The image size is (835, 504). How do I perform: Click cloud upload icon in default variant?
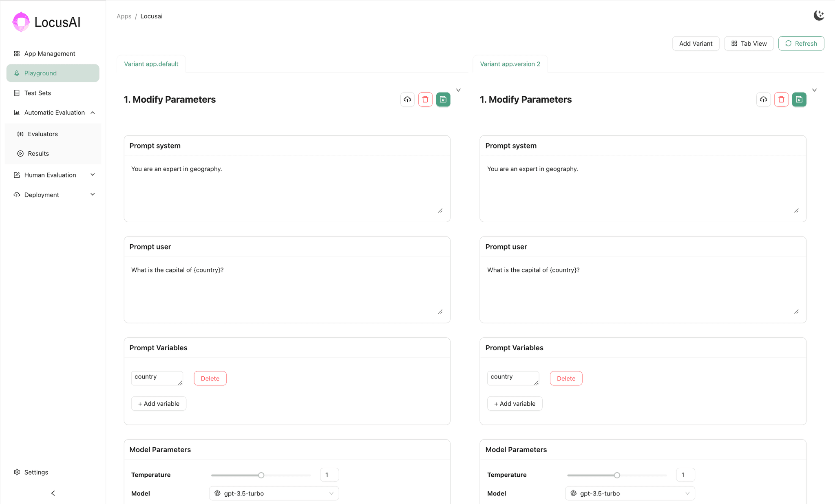407,99
